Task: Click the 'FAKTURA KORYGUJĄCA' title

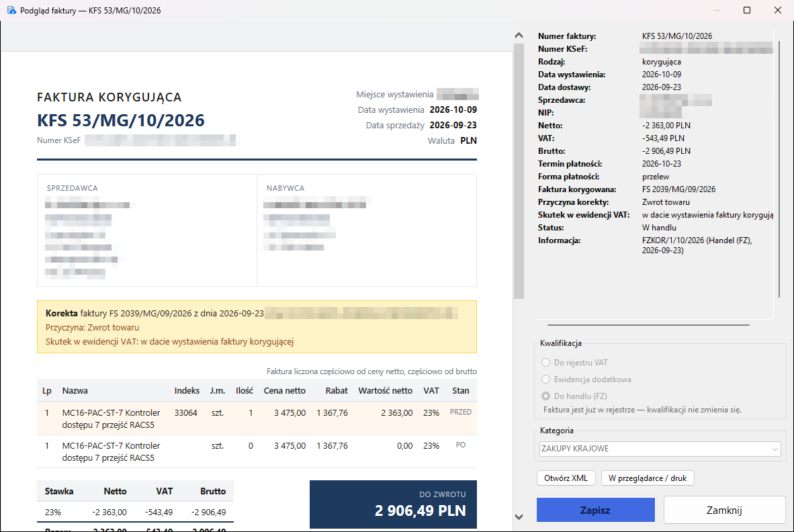Action: coord(109,97)
